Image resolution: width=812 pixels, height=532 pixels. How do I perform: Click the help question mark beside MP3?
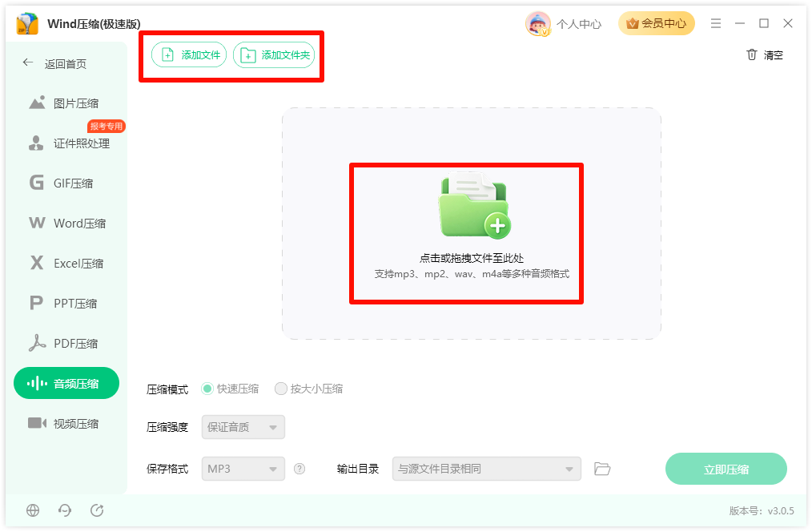tap(299, 469)
